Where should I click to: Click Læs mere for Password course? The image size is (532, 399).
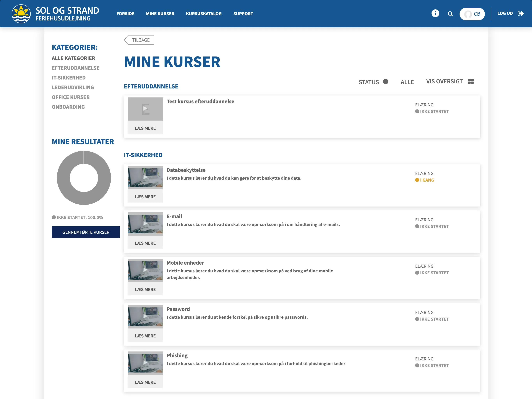tap(145, 336)
